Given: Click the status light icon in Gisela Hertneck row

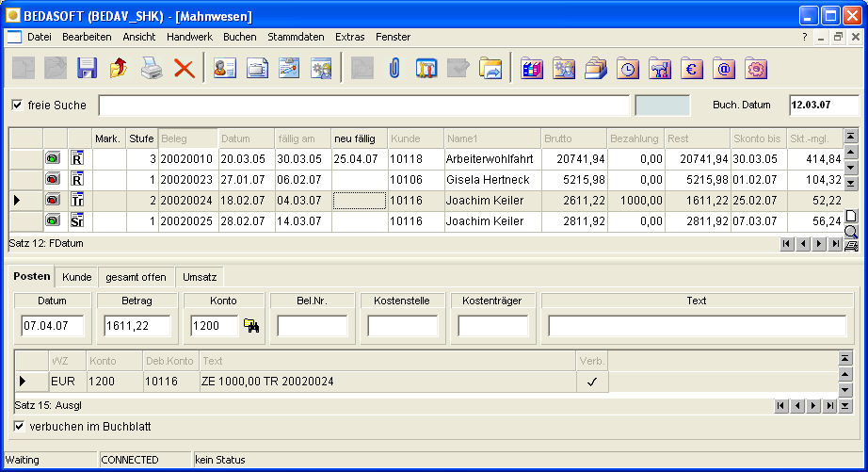Looking at the screenshot, I should coord(53,180).
